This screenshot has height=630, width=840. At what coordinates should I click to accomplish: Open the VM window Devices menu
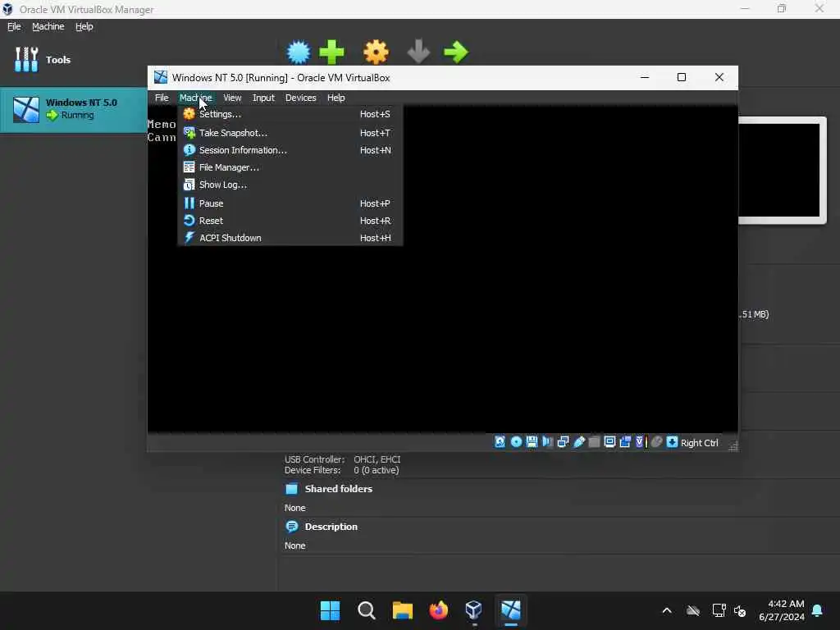coord(300,98)
